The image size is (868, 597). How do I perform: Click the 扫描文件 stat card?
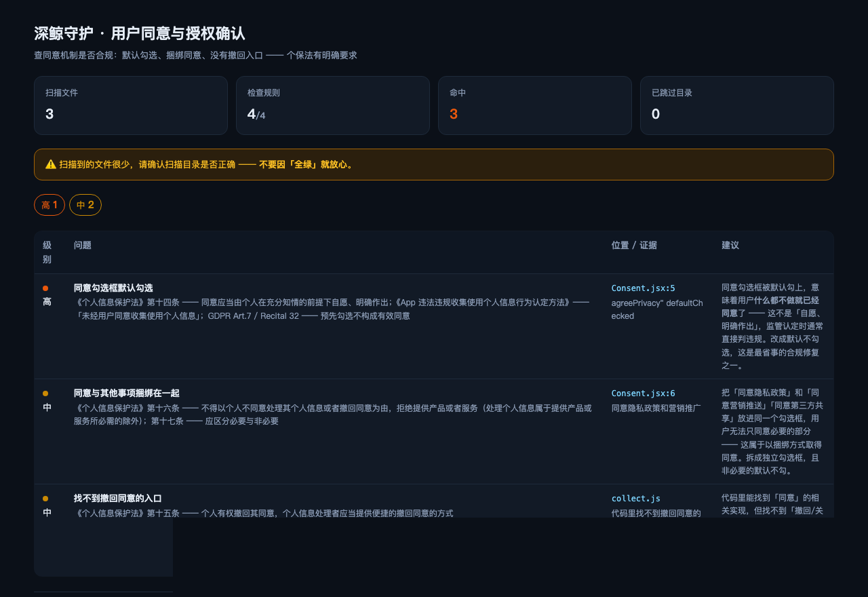coord(131,105)
